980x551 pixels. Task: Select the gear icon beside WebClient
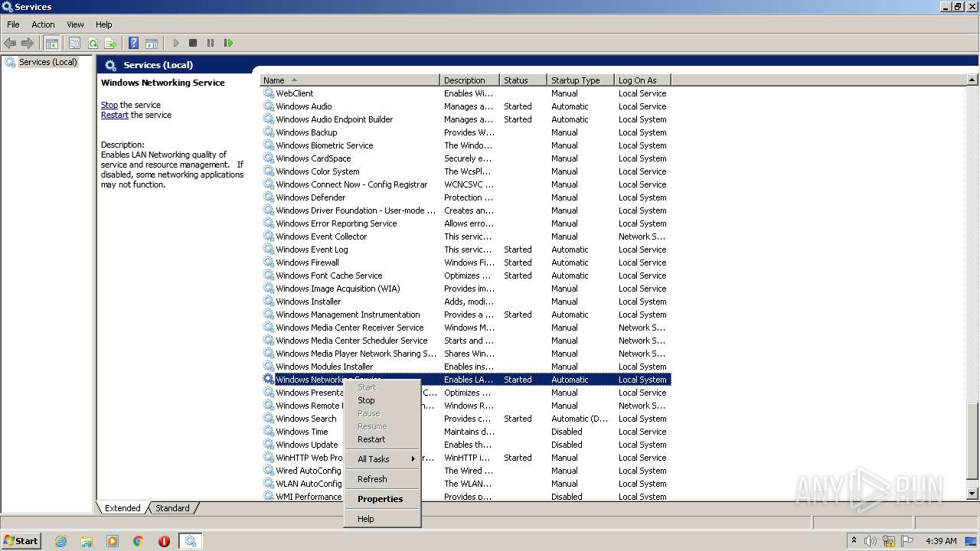tap(269, 93)
